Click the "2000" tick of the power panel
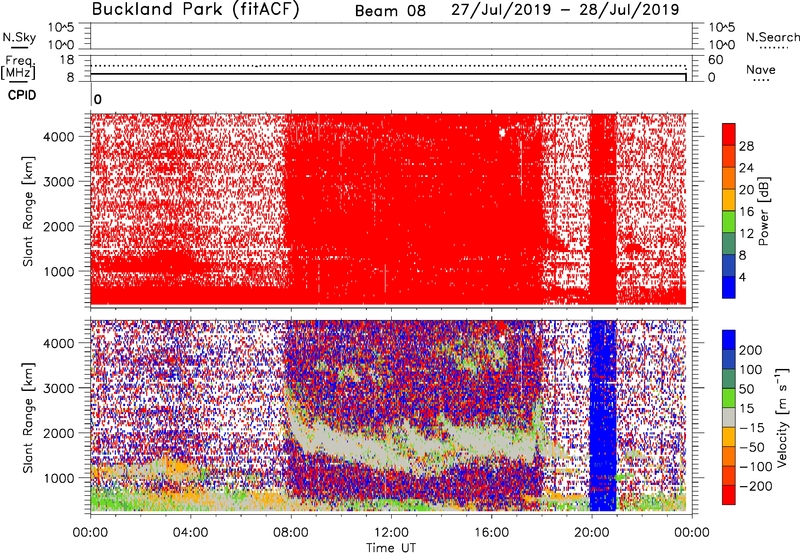 59,226
